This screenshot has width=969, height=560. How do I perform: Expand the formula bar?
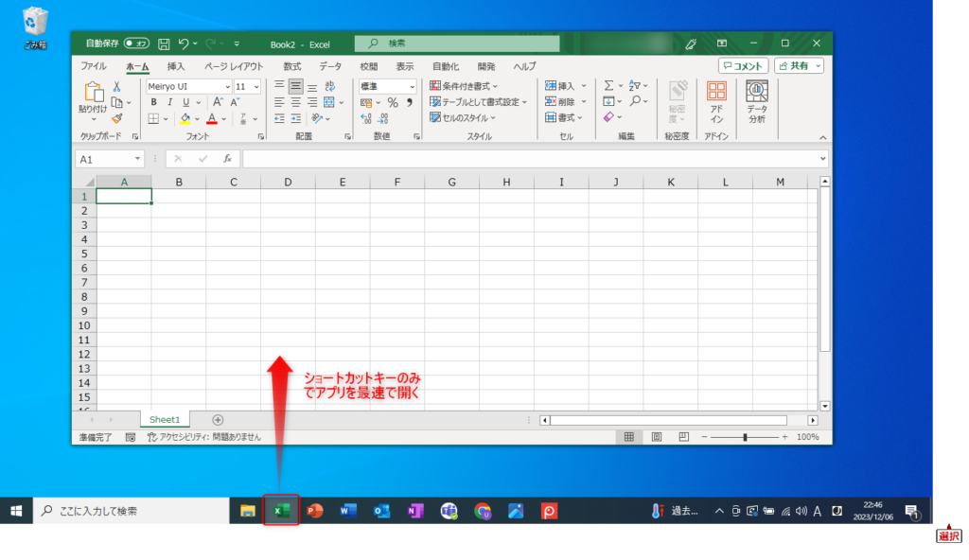(822, 159)
